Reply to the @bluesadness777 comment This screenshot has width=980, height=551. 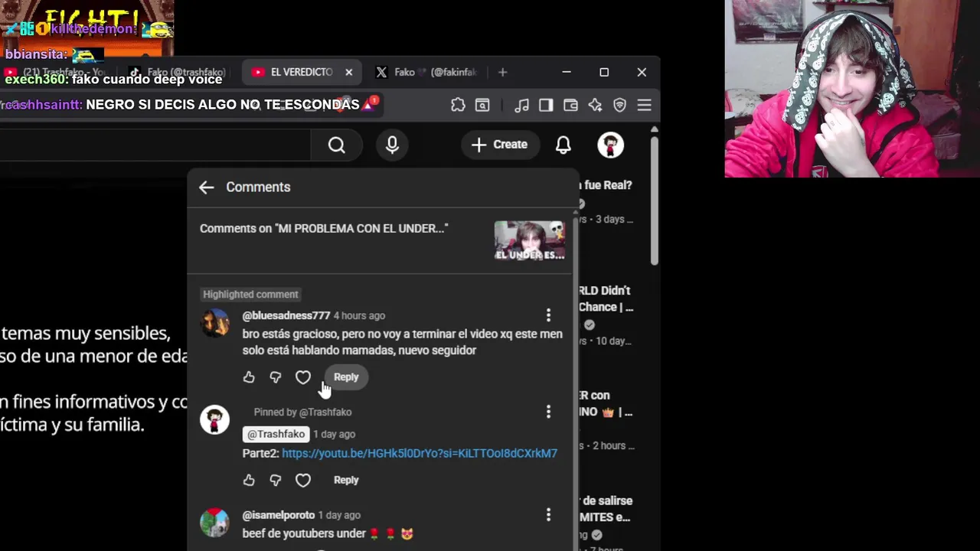click(x=346, y=377)
